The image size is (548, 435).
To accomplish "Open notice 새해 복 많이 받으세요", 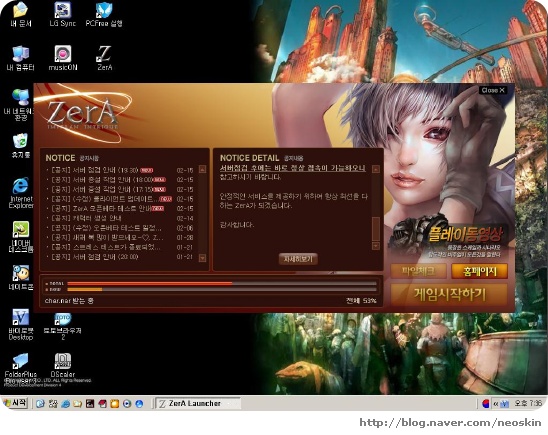I will click(107, 238).
